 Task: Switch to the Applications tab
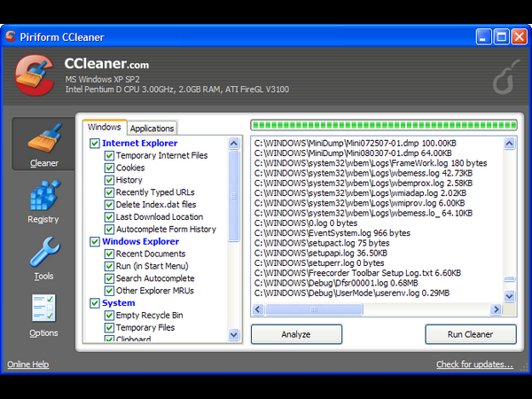tap(153, 129)
